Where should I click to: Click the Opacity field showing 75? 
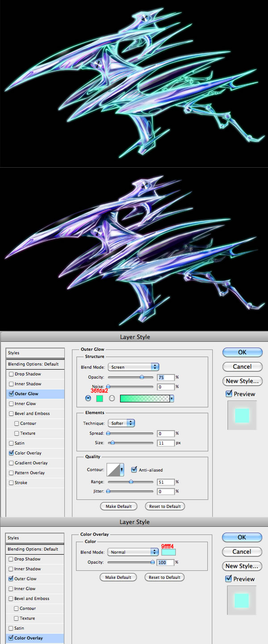tap(165, 377)
